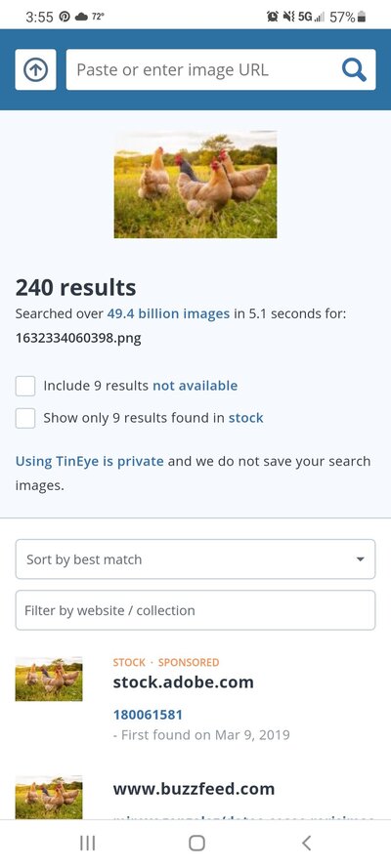Tap the searched chicken image preview

point(195,185)
